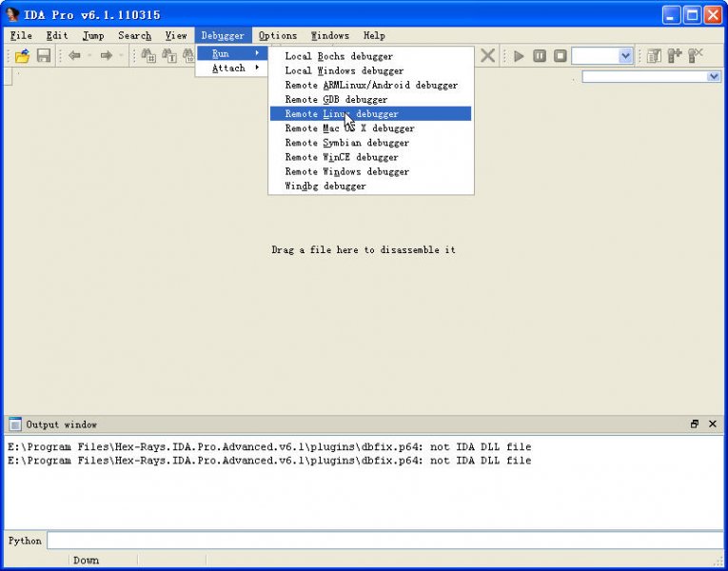This screenshot has width=728, height=571.
Task: Click the X cancel icon in toolbar
Action: [487, 56]
